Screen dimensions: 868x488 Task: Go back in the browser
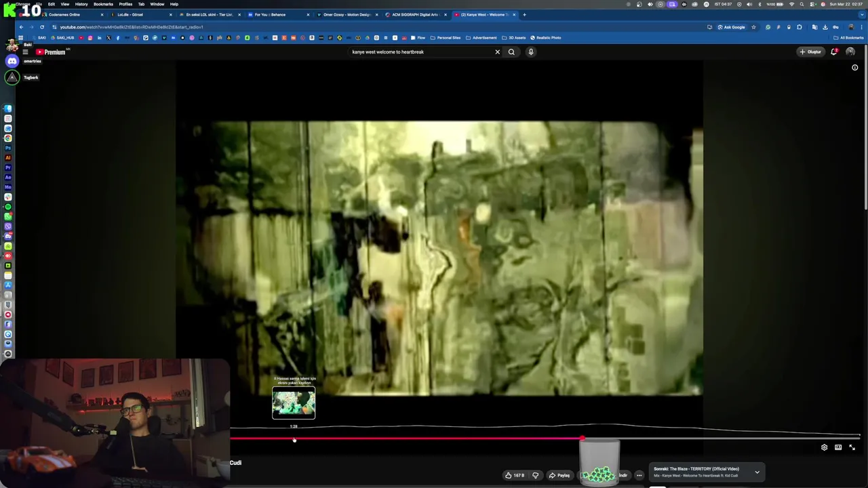pos(21,27)
